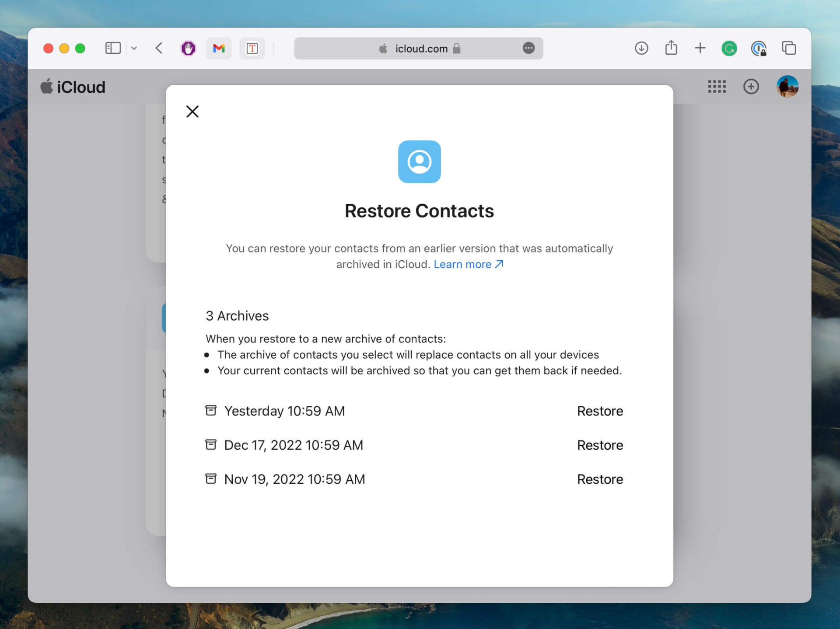Screen dimensions: 840x629
Task: Click the Grammarly extension icon
Action: 729,49
